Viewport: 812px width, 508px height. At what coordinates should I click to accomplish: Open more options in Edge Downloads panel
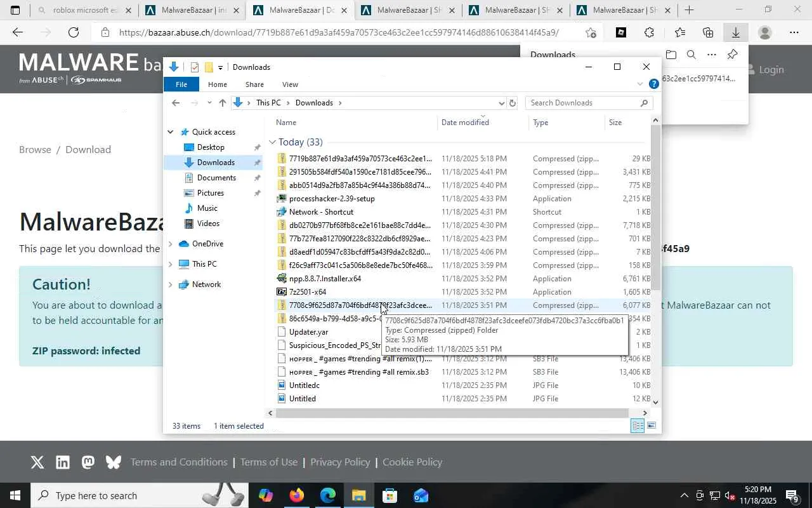click(x=712, y=55)
